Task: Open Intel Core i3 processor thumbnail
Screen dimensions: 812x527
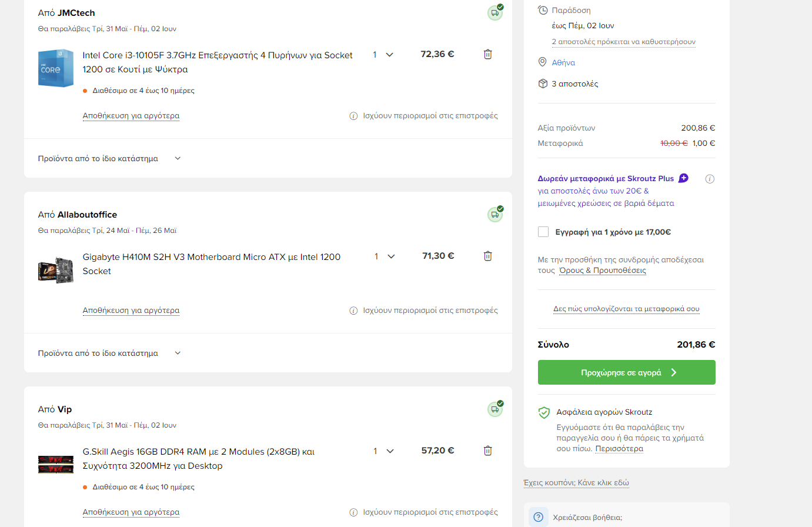Action: 56,68
